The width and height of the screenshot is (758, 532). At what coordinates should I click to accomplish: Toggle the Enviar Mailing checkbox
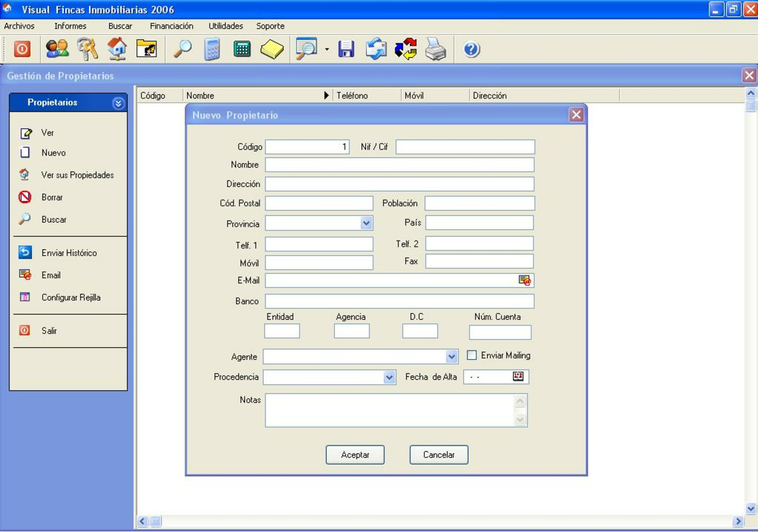[x=472, y=355]
